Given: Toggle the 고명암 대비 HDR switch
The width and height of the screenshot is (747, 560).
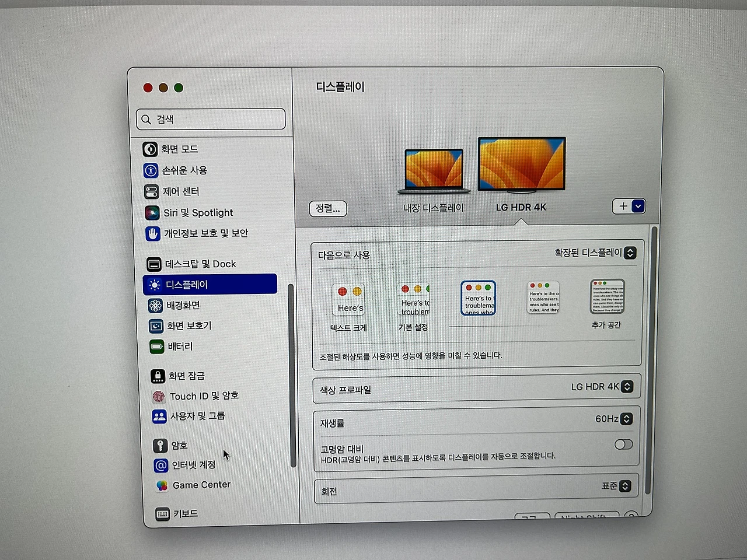Looking at the screenshot, I should (x=623, y=444).
